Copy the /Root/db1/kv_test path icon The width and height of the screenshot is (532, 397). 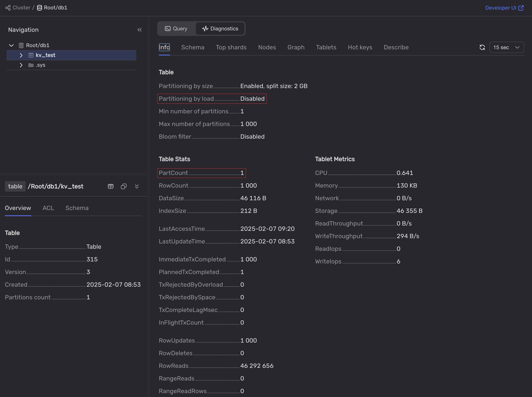coord(124,187)
